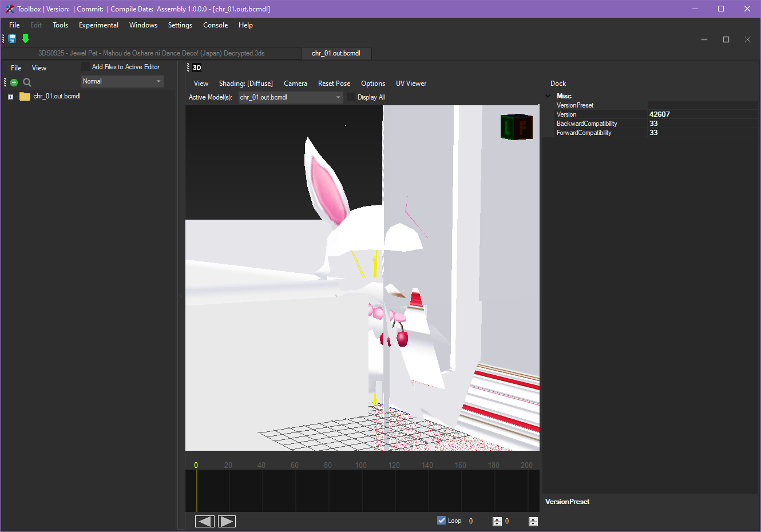Viewport: 761px width, 532px height.
Task: Click the green download arrow icon
Action: pyautogui.click(x=25, y=38)
